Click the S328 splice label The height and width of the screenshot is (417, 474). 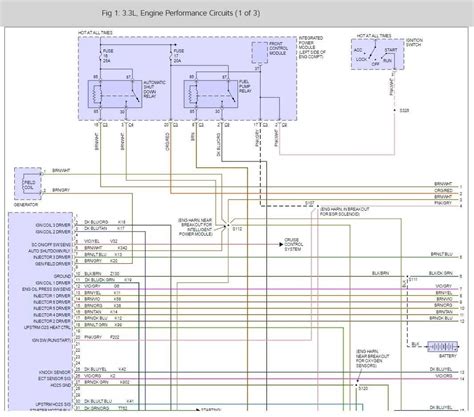404,110
